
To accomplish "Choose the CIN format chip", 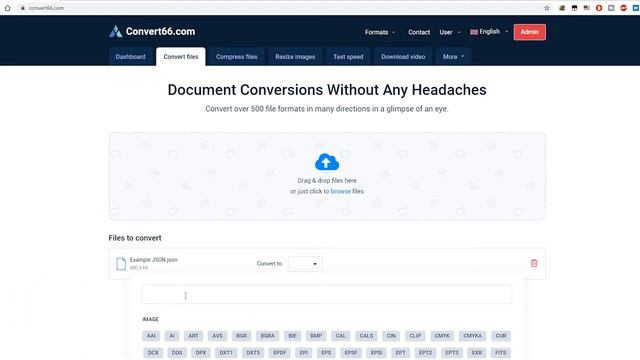I will (x=391, y=336).
